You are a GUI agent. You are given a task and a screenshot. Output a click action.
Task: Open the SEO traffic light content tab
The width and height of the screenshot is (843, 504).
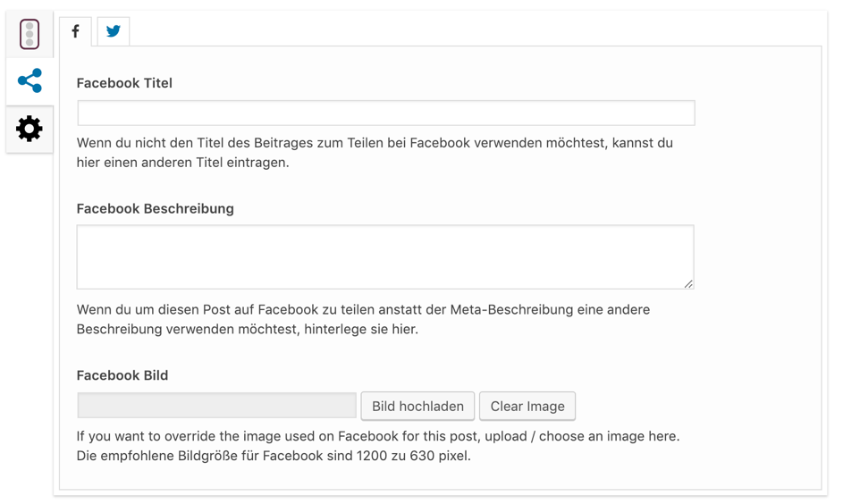coord(30,34)
